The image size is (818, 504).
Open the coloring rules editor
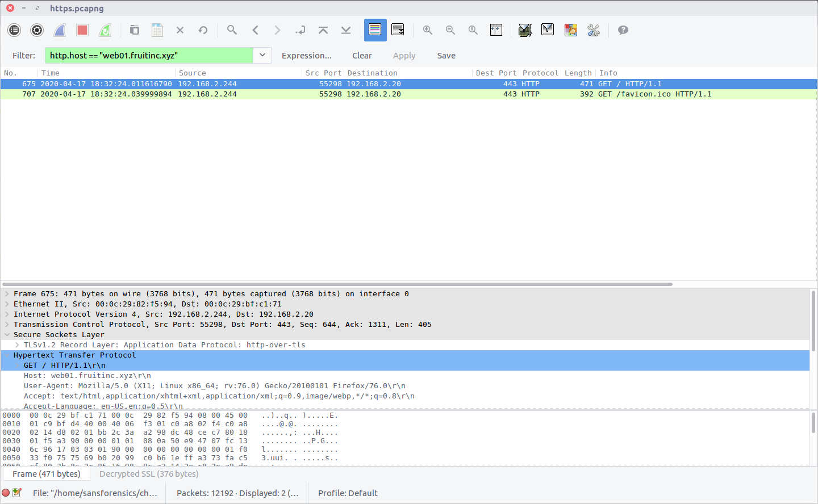(570, 30)
